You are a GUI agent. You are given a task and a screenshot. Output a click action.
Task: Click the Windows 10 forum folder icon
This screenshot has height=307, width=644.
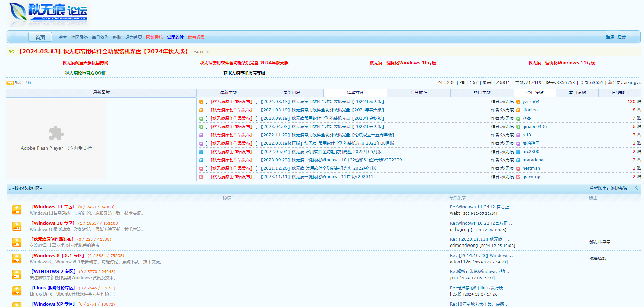click(17, 226)
